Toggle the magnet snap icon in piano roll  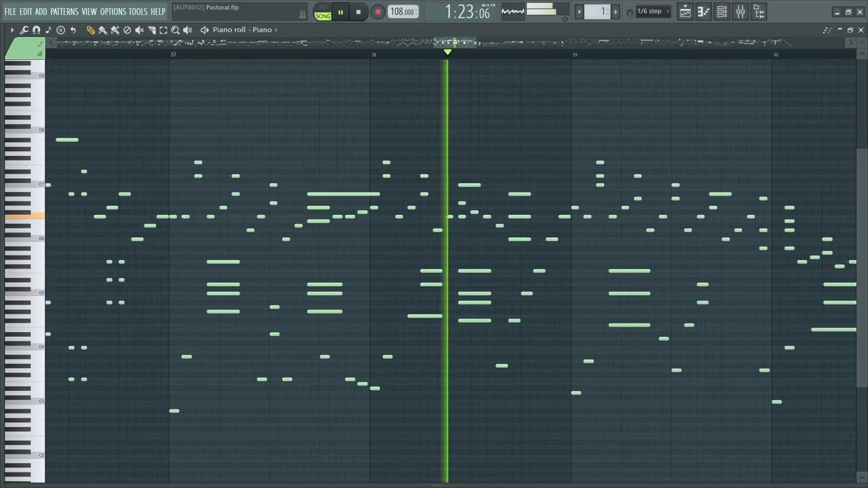coord(36,30)
